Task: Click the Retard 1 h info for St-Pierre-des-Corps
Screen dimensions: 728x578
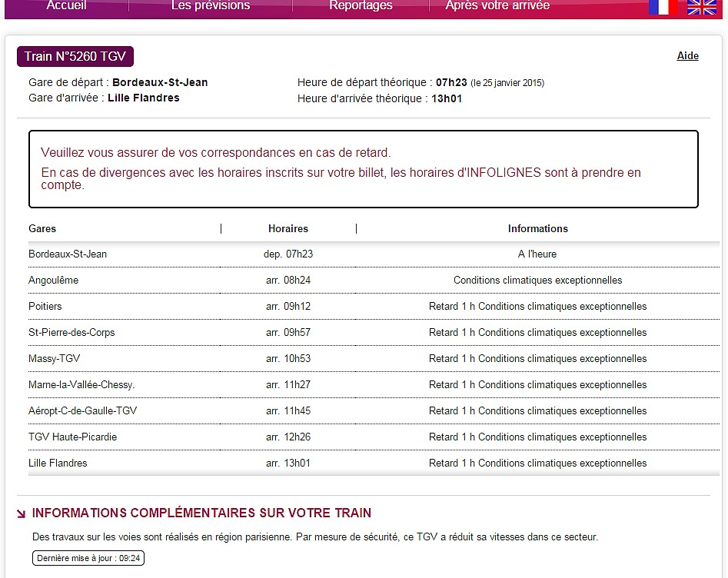Action: pos(537,332)
